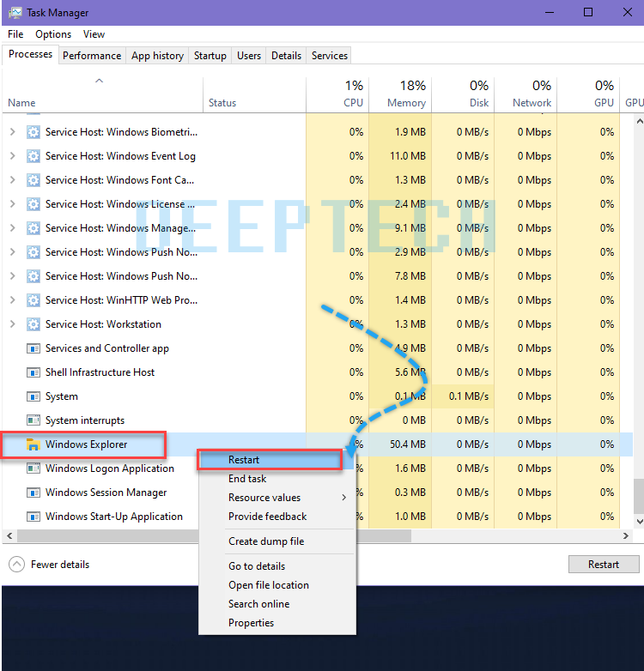644x671 pixels.
Task: Click icon of Services and Controller app
Action: (33, 348)
